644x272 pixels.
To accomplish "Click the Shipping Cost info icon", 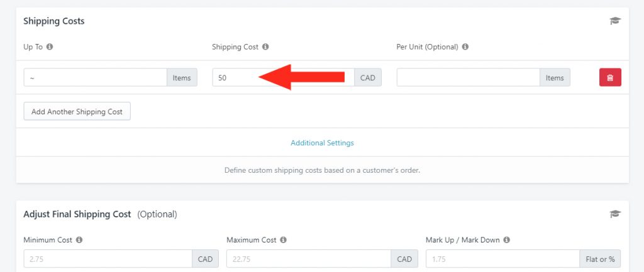I will coord(265,46).
